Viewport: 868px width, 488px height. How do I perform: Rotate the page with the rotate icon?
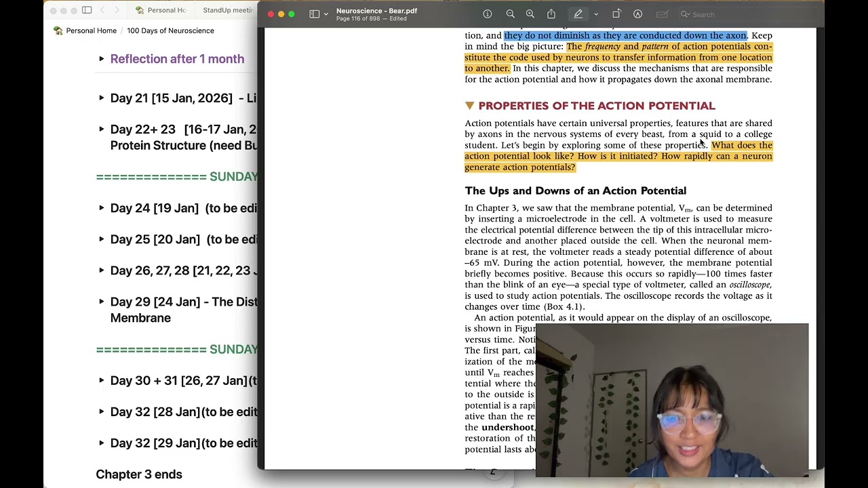coord(616,14)
